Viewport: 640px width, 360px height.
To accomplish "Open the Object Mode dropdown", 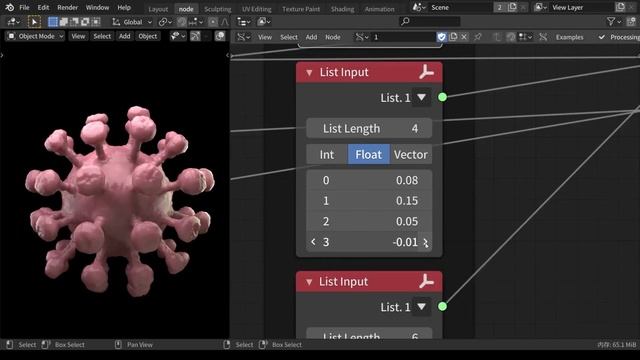I will (36, 36).
